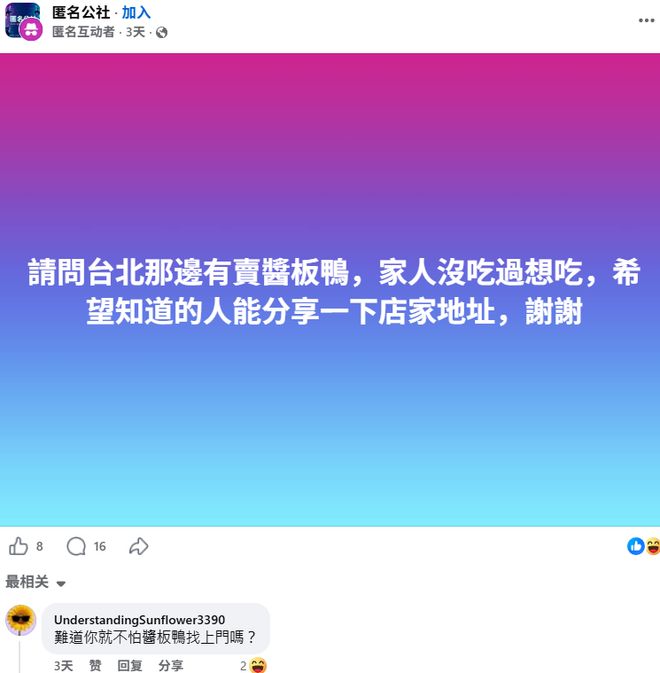Viewport: 660px width, 673px height.
Task: Click the laughing reaction on the comment
Action: (x=258, y=665)
